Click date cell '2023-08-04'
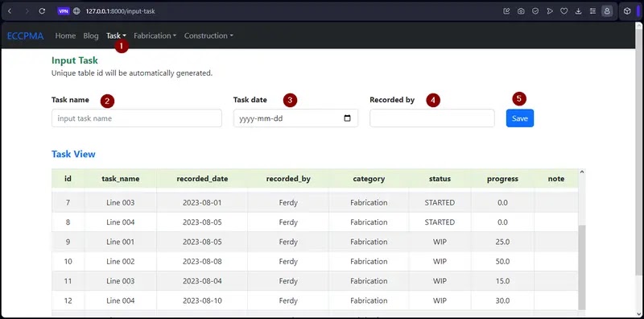644x319 pixels. (x=202, y=281)
